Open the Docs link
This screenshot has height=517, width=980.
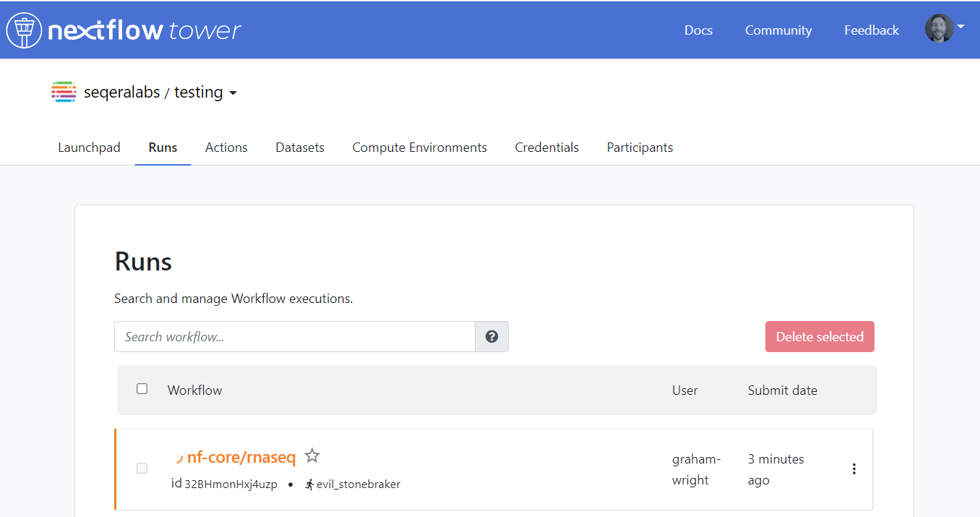(x=698, y=30)
